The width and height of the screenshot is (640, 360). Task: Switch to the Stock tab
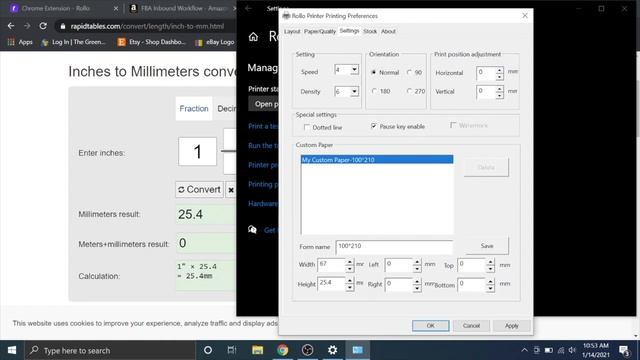click(x=370, y=31)
